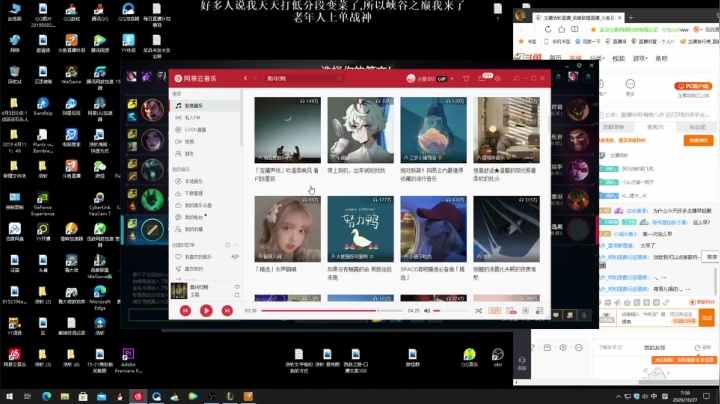This screenshot has height=404, width=720.
Task: Open 游戏 dropdown in Douyu navigation
Action: 640,58
